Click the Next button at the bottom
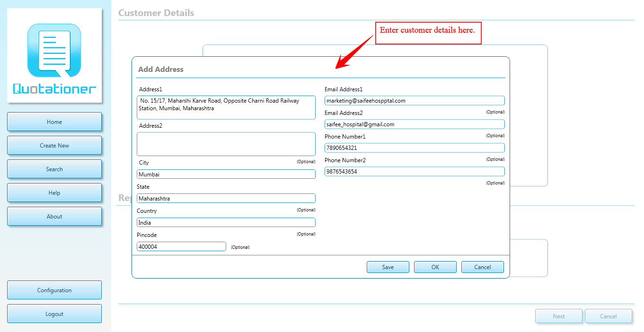The image size is (644, 332). pyautogui.click(x=559, y=316)
